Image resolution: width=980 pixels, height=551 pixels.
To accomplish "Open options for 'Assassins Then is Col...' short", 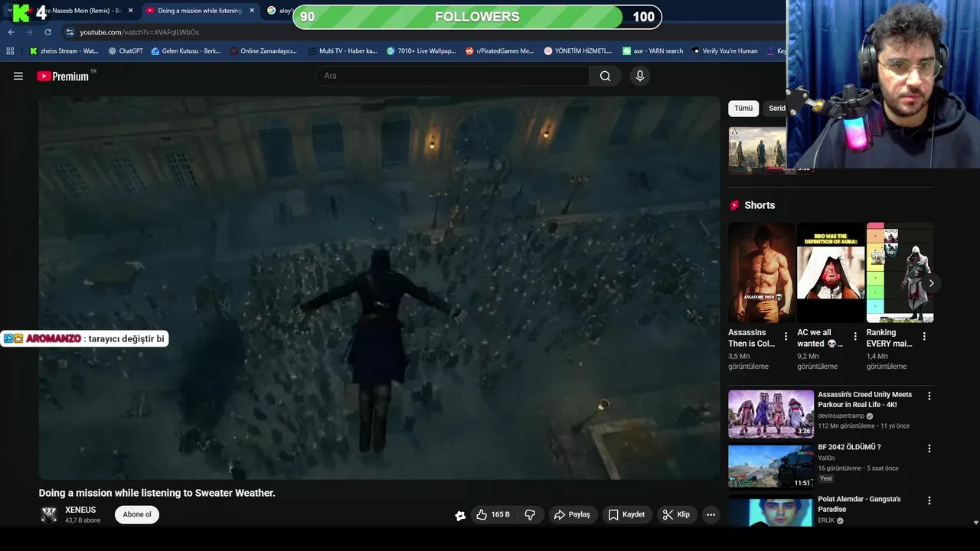I will pyautogui.click(x=786, y=337).
